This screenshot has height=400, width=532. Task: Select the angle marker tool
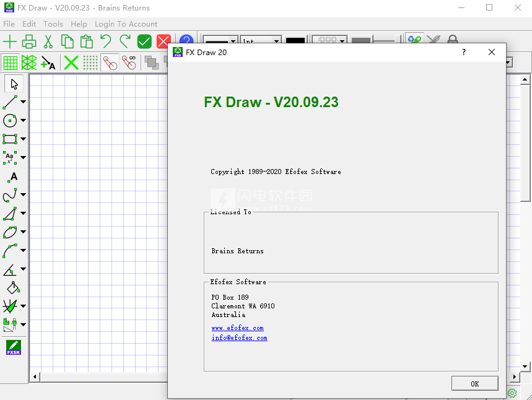(10, 269)
